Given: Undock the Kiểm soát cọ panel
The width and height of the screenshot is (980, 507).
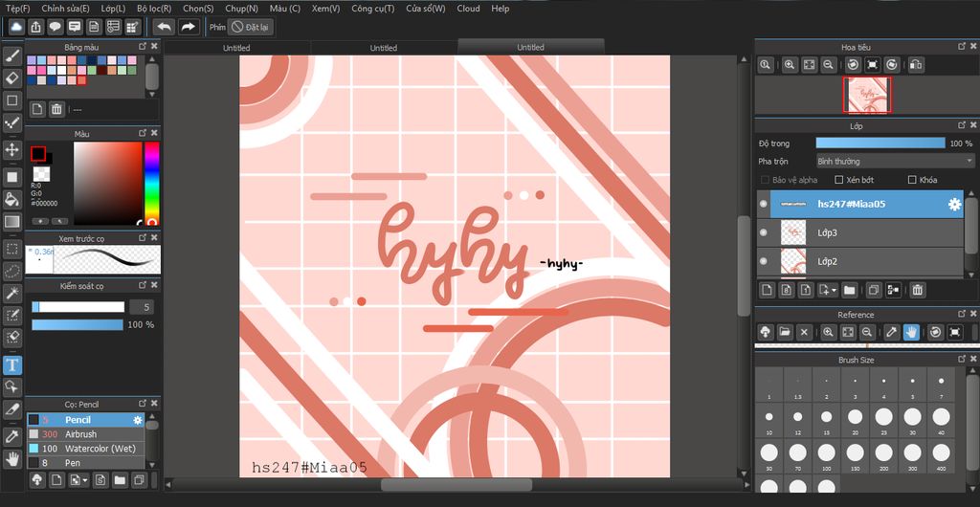Looking at the screenshot, I should click(143, 285).
